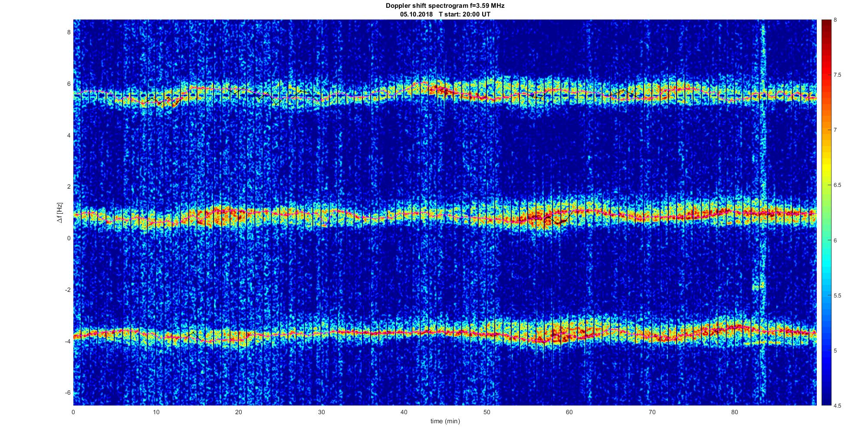Click the x-axis label "time (min)"
This screenshot has width=868, height=435.
(445, 421)
